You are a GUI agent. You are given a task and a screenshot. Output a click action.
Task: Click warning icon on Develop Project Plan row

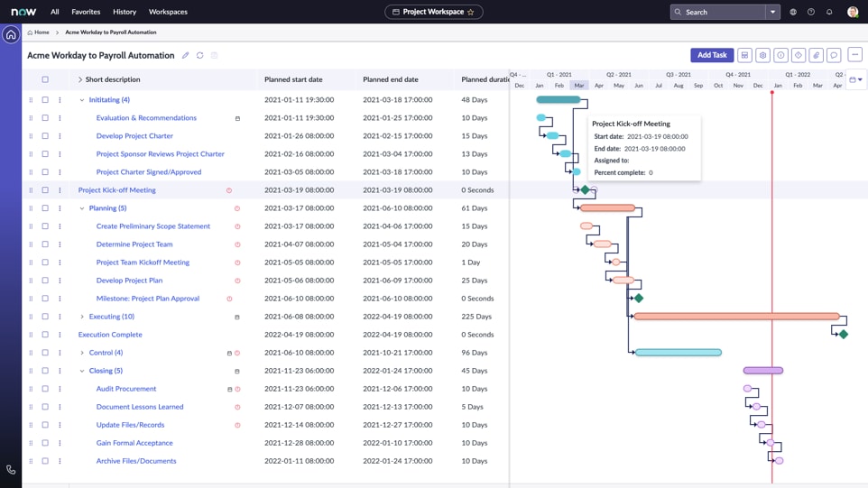pyautogui.click(x=237, y=281)
